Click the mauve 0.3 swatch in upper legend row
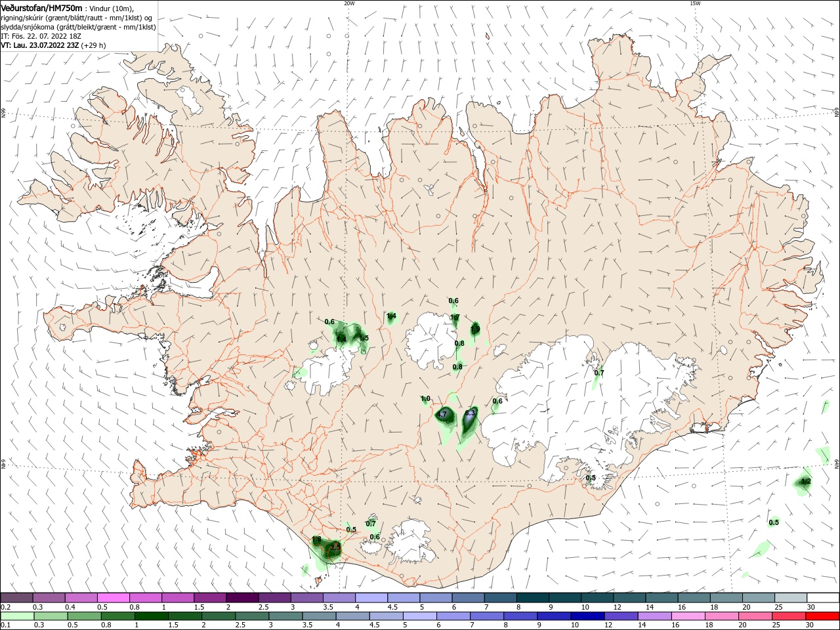The height and width of the screenshot is (630, 840). (49, 597)
